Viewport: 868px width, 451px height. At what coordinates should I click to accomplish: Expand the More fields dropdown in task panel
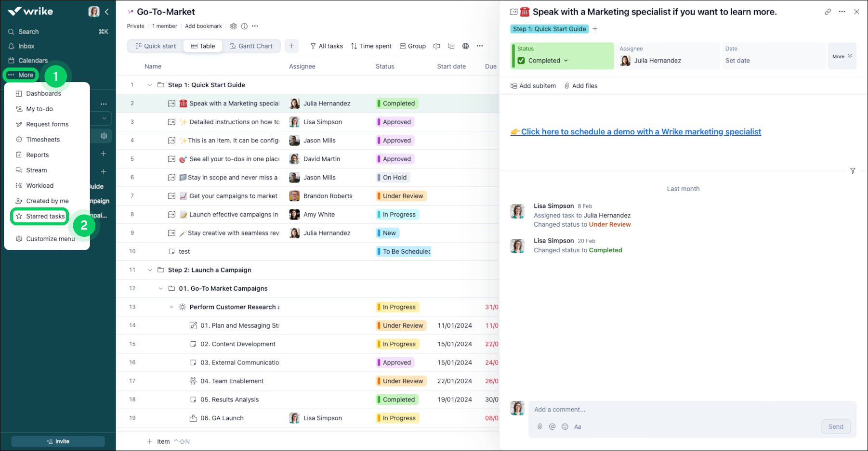[842, 56]
